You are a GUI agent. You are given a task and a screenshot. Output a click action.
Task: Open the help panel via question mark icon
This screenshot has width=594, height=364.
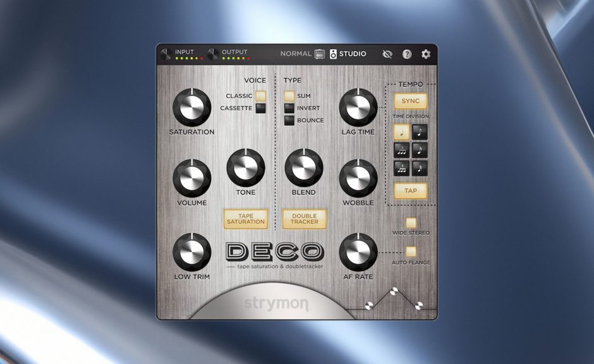coord(406,54)
